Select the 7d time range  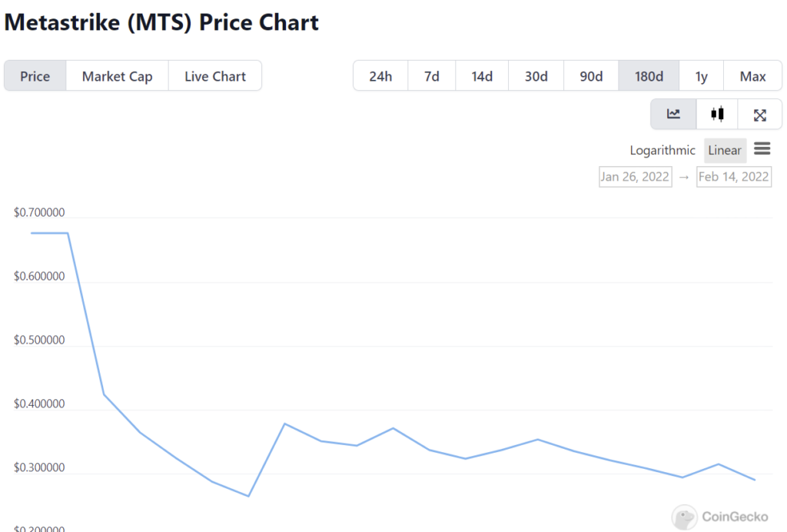[432, 76]
